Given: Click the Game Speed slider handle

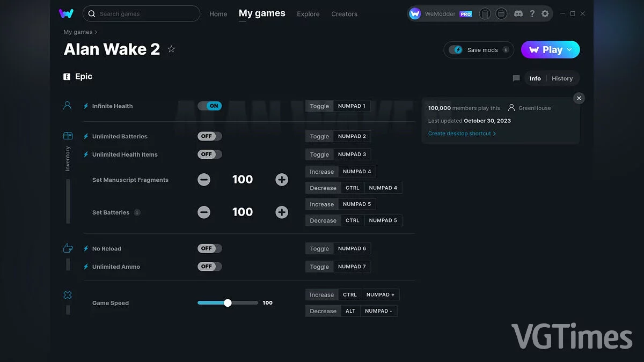Looking at the screenshot, I should click(228, 303).
